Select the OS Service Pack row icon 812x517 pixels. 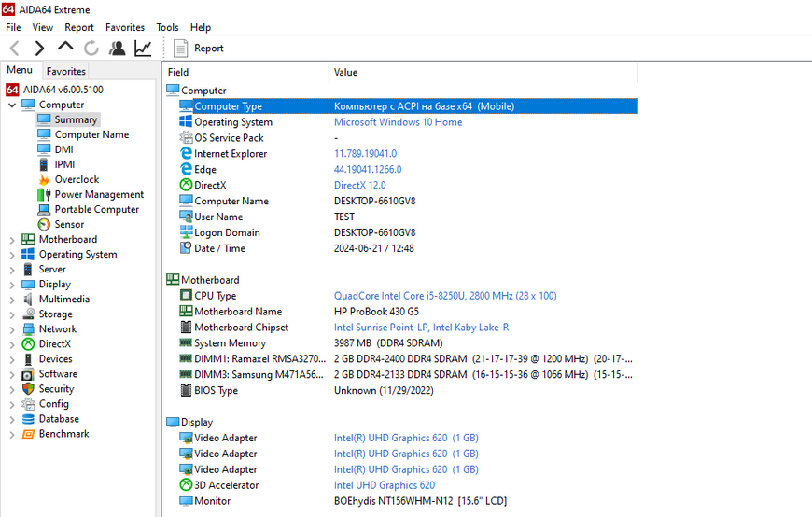(x=186, y=138)
